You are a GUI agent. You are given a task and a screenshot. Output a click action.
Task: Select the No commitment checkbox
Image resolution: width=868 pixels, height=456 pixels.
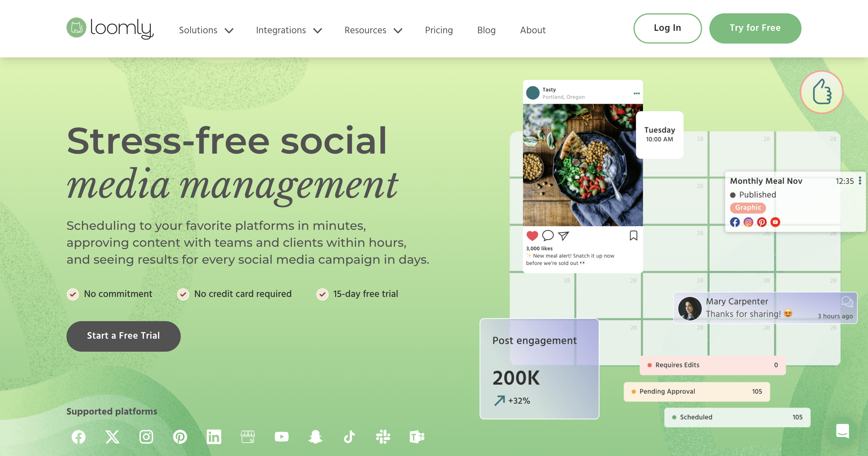click(73, 294)
